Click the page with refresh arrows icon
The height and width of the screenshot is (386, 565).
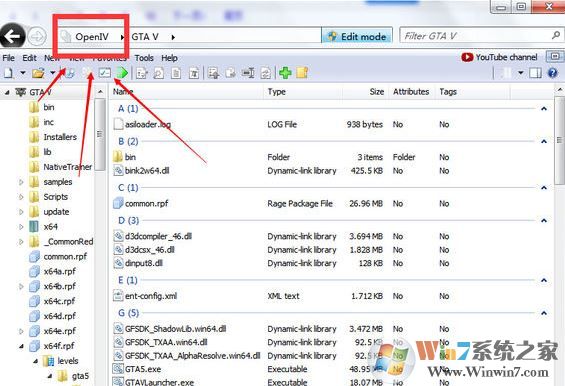pos(266,73)
